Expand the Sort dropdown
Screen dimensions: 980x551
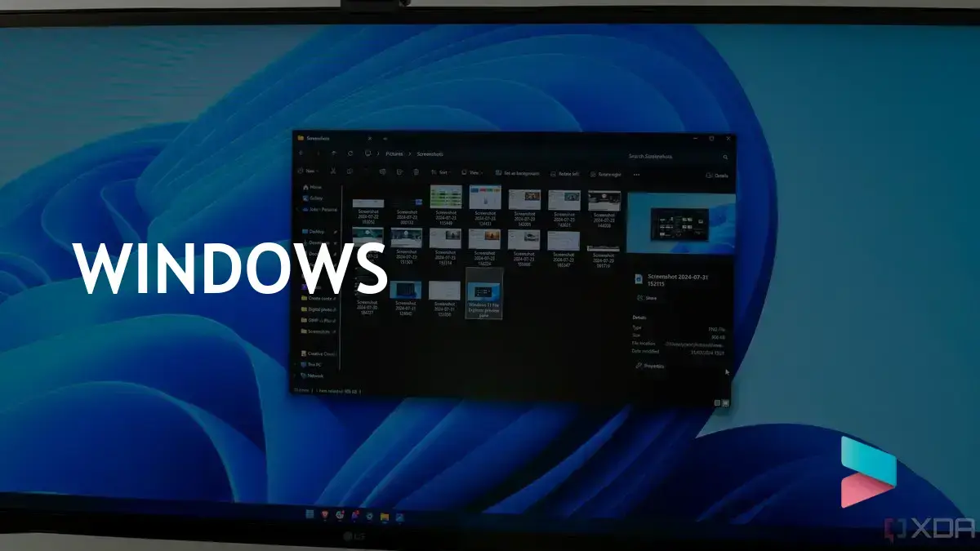(439, 172)
